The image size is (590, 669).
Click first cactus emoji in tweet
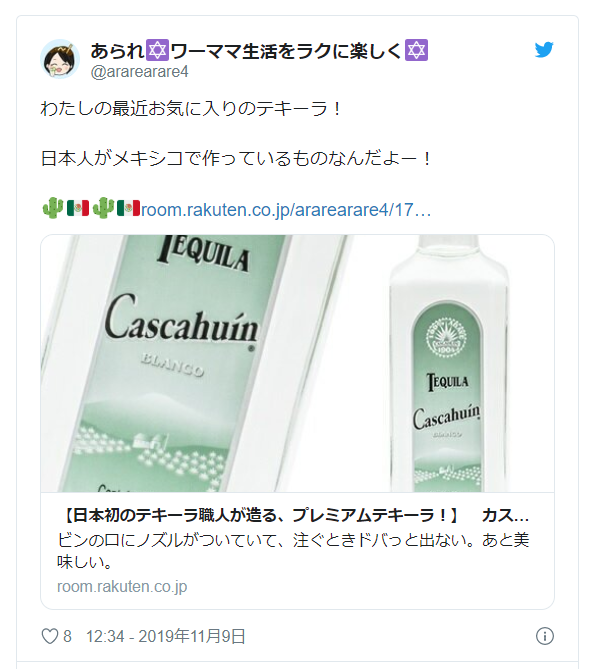[53, 208]
